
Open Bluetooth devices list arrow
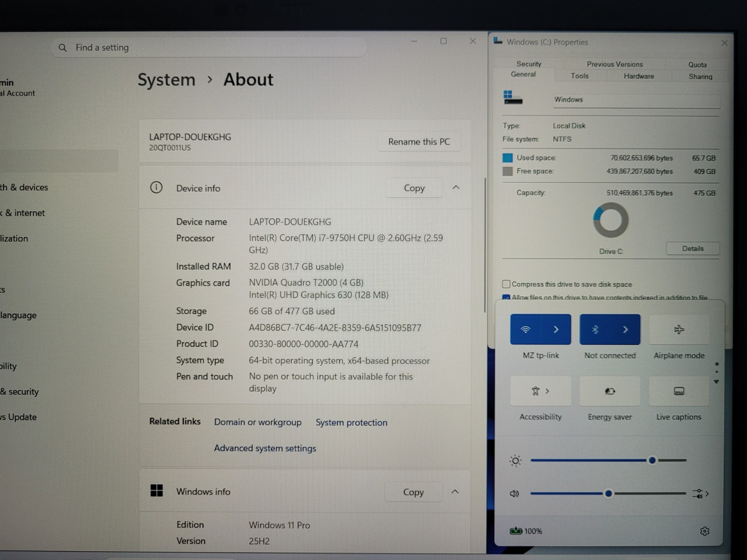(626, 329)
